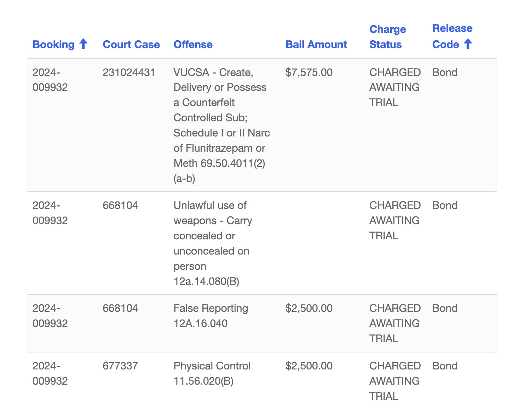This screenshot has height=420, width=525.
Task: Click the sort arrow beside Release Code
Action: (468, 44)
